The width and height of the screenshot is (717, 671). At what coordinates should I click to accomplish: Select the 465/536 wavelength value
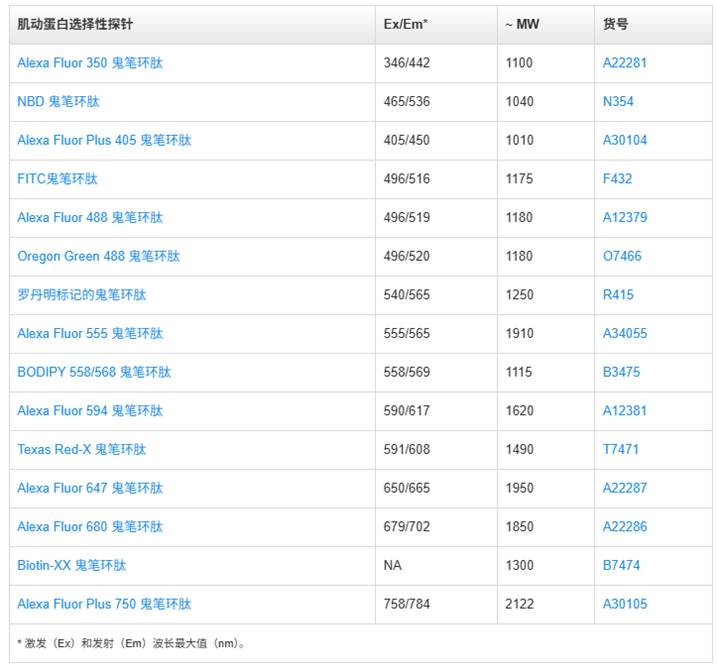[407, 101]
